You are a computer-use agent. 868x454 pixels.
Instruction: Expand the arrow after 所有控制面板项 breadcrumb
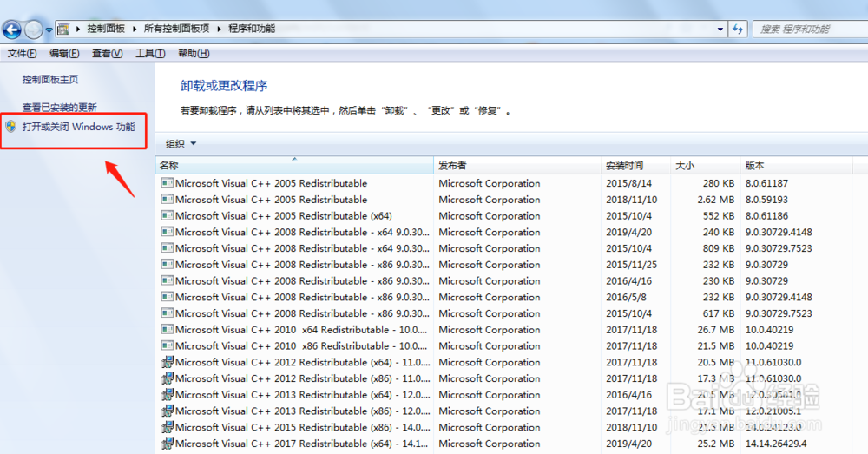tap(220, 29)
